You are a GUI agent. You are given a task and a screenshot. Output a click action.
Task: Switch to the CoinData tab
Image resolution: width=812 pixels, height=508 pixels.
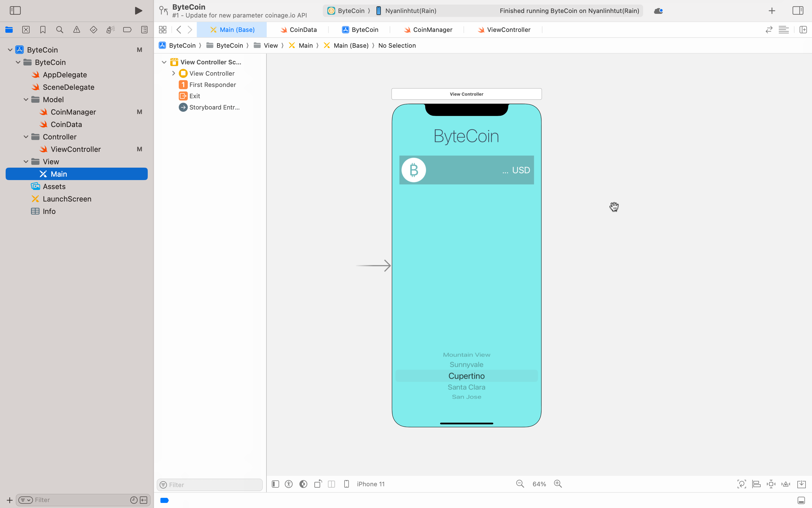coord(298,30)
